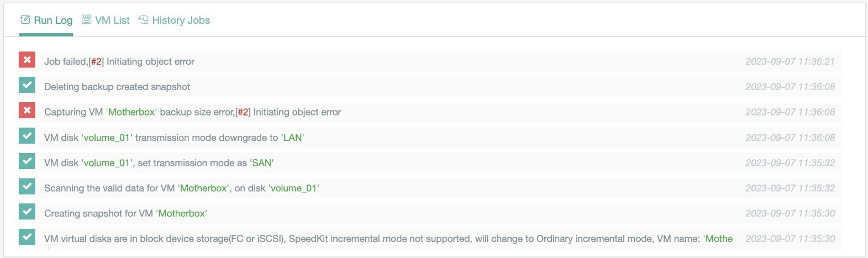Open the History Jobs tab

(181, 20)
